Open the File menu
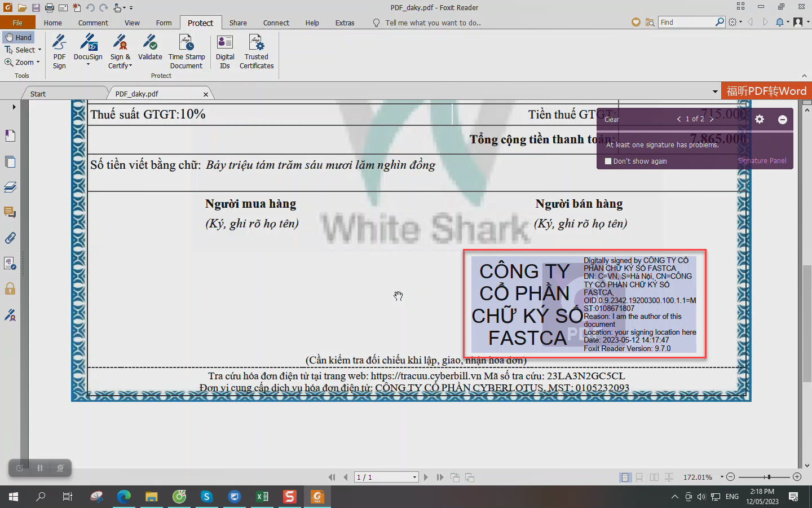The height and width of the screenshot is (508, 812). 17,23
